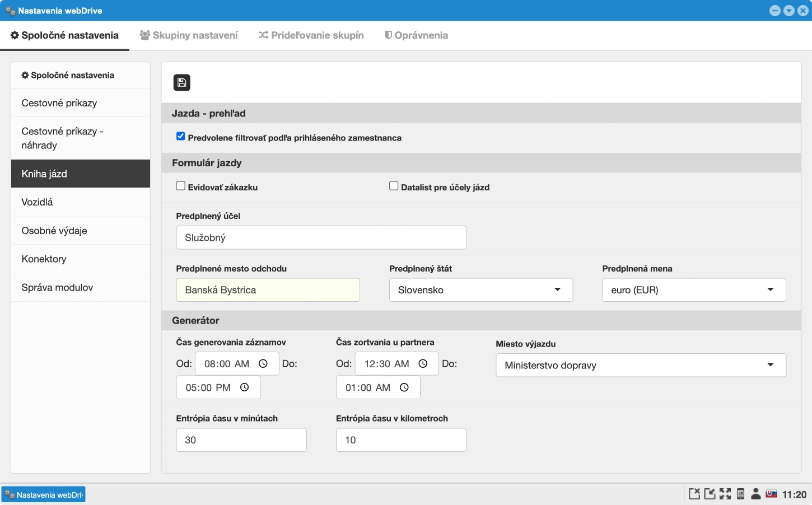Switch to the Prideľovanie skupín tab
Screen dimensions: 812x505
pos(311,35)
